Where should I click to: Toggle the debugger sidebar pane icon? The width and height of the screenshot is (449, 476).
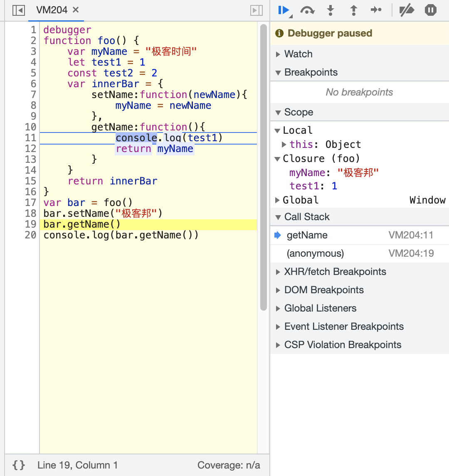point(257,10)
